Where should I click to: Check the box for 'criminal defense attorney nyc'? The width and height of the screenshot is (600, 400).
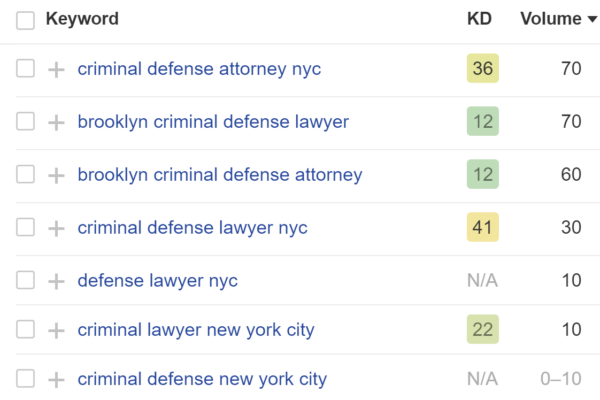26,70
